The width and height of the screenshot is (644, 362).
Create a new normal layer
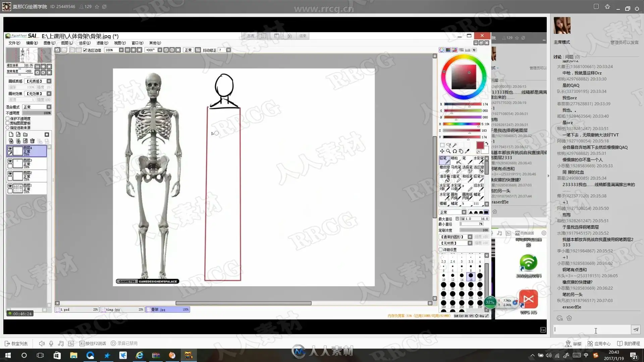(x=11, y=134)
